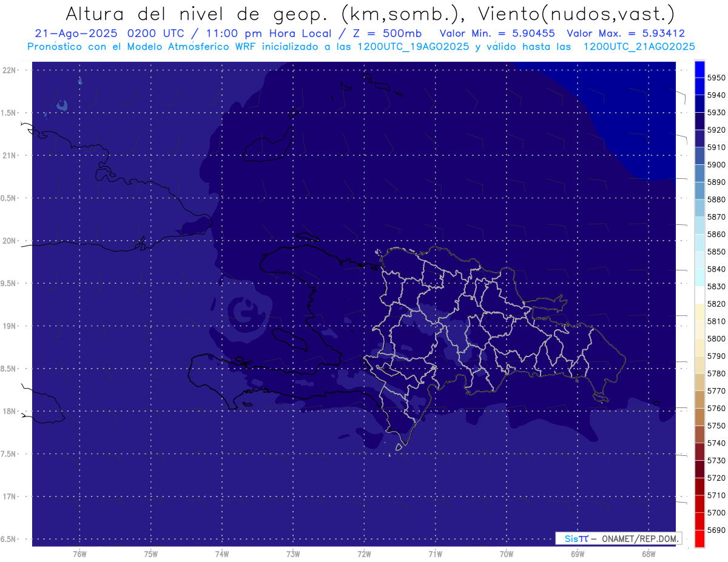The image size is (728, 562).
Task: Click the 6.5N latitude label
Action: (x=9, y=540)
